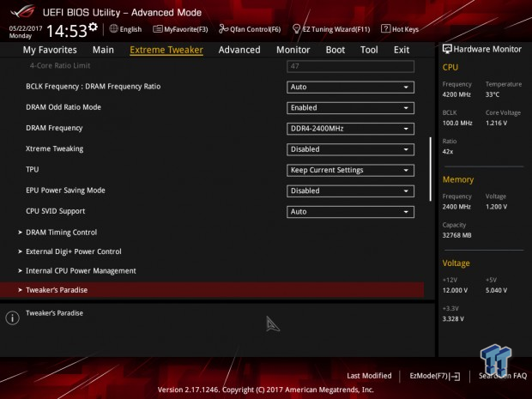Open EPU Power Saving Mode dropdown
Screen dimensions: 532x399
coord(350,191)
